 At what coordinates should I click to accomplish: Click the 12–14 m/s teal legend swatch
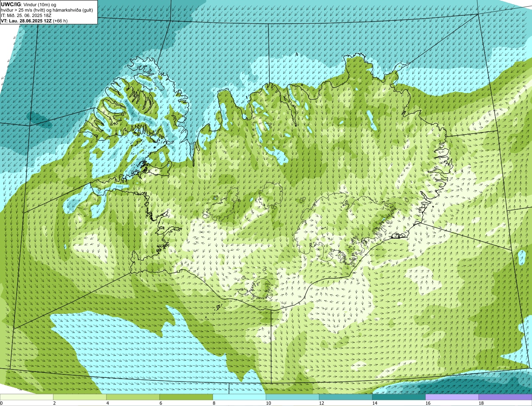[346, 397]
